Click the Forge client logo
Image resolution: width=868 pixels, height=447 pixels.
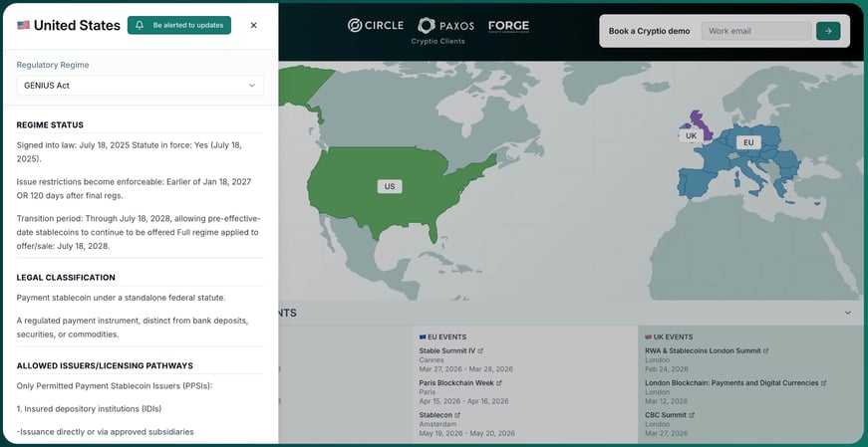(x=508, y=25)
